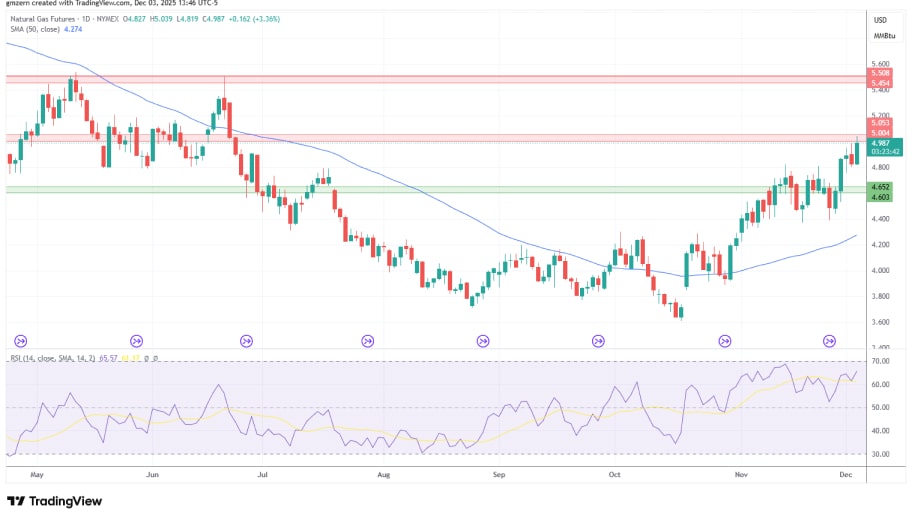
Task: Click the 4.652 green price label
Action: pyautogui.click(x=881, y=187)
